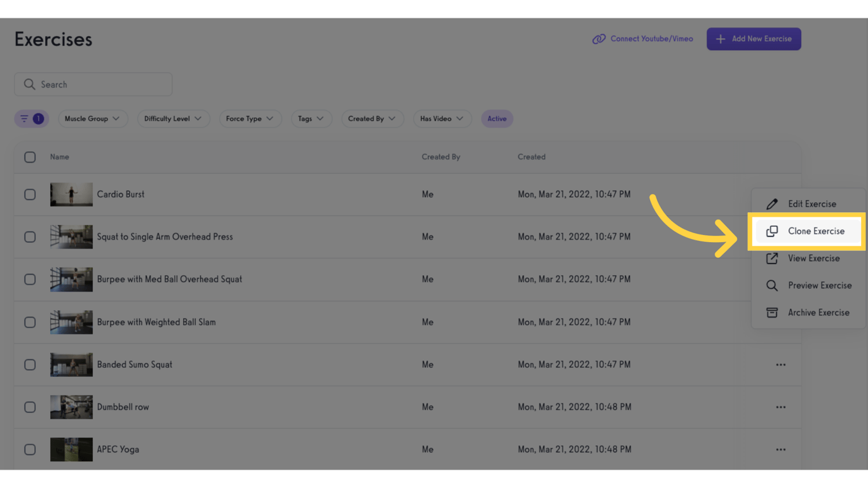Expand the Muscle Group filter dropdown
Viewport: 868px width, 488px height.
click(93, 119)
